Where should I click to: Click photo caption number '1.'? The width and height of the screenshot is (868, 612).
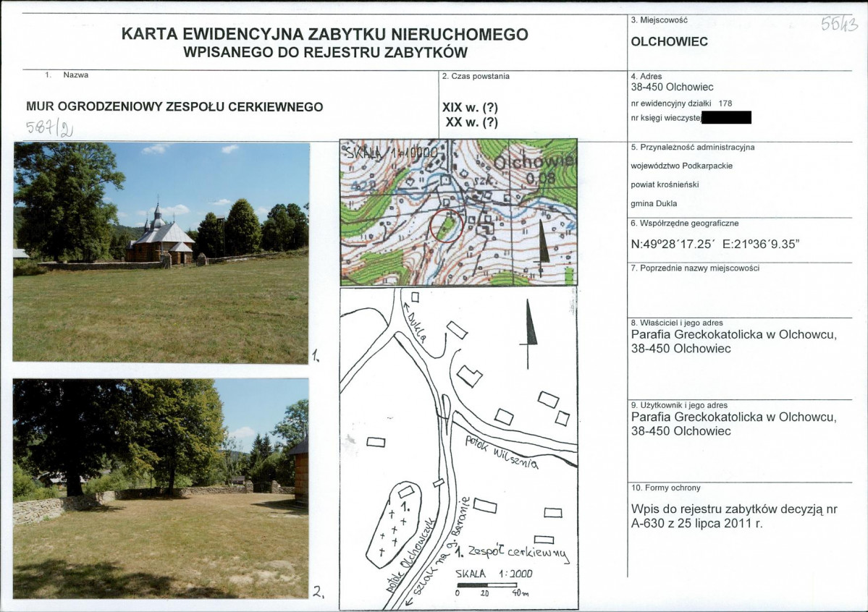click(x=316, y=355)
